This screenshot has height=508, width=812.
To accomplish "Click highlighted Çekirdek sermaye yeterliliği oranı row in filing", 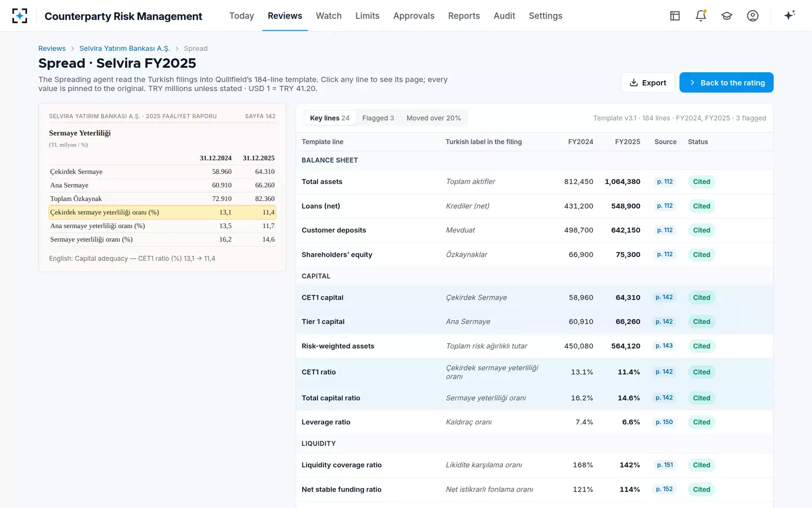I will point(162,212).
